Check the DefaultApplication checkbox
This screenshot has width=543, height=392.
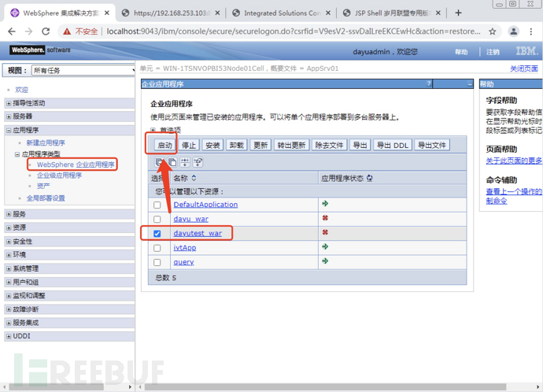pyautogui.click(x=157, y=205)
